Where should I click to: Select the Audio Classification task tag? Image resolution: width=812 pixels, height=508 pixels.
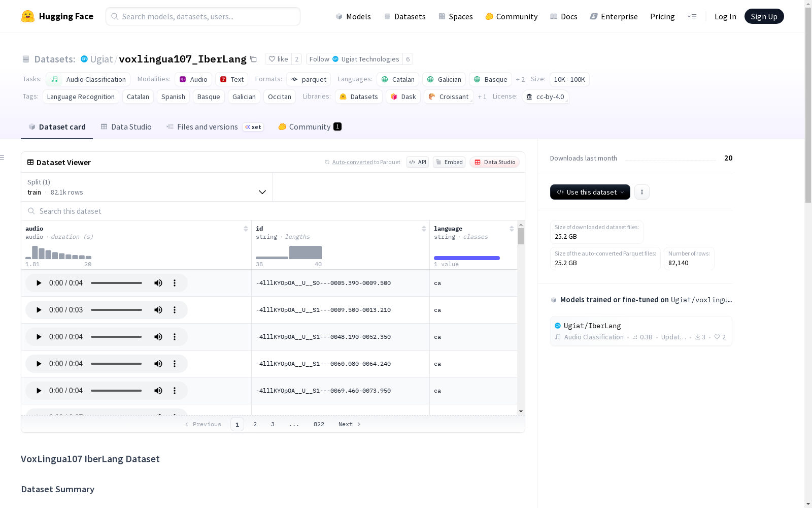pyautogui.click(x=88, y=79)
